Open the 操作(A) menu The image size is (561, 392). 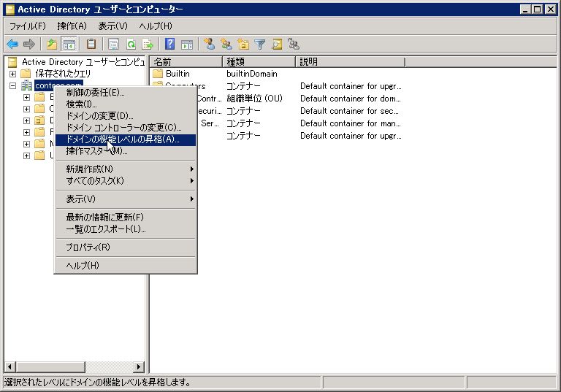click(72, 26)
